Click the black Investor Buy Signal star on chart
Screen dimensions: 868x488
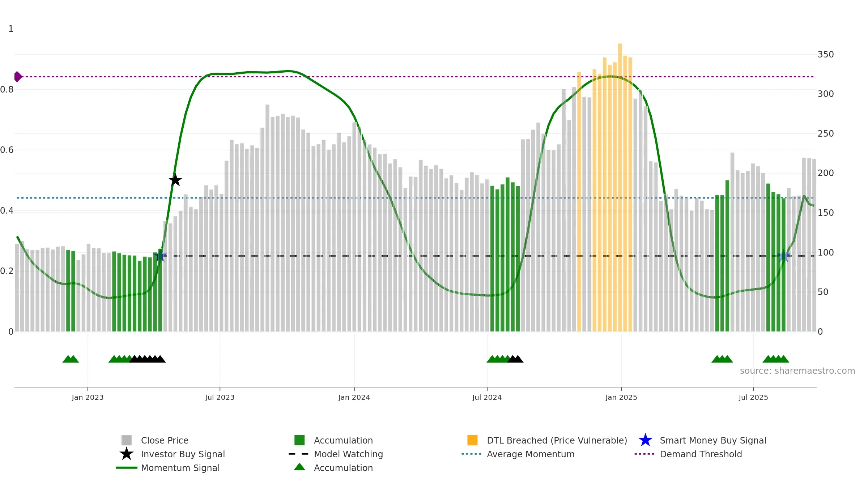pos(175,180)
